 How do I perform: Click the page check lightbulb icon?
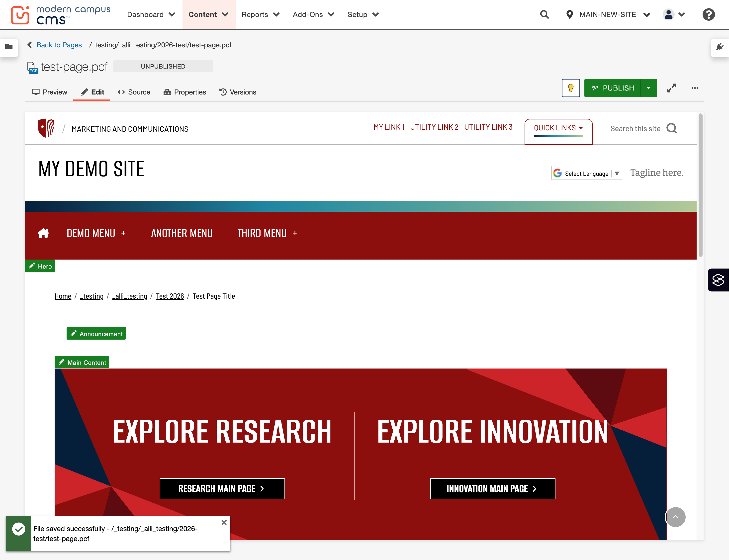(571, 88)
